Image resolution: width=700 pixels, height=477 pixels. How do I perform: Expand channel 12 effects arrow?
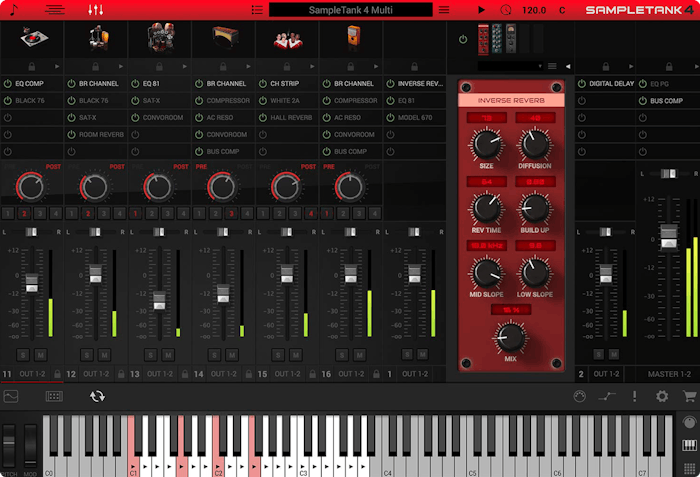click(x=121, y=67)
